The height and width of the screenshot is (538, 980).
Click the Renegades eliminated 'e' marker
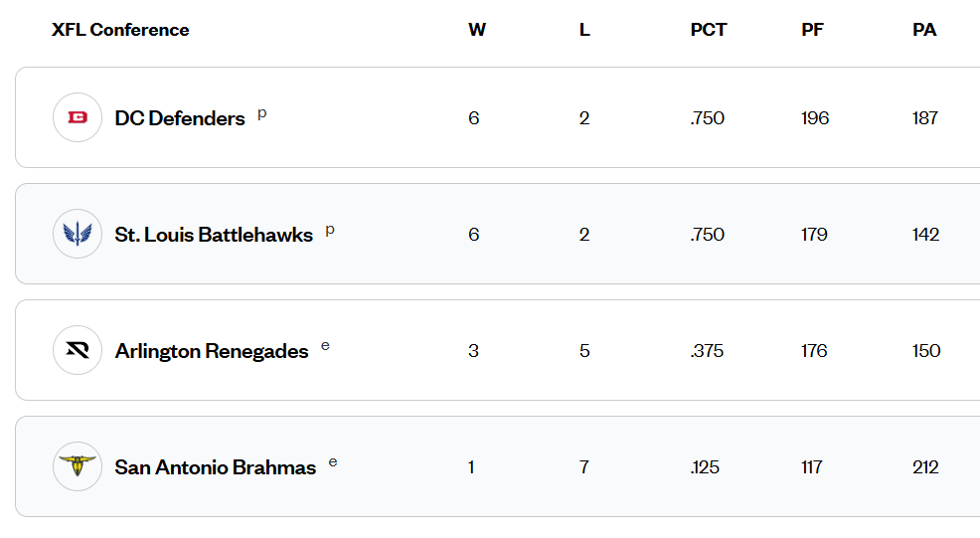coord(325,346)
